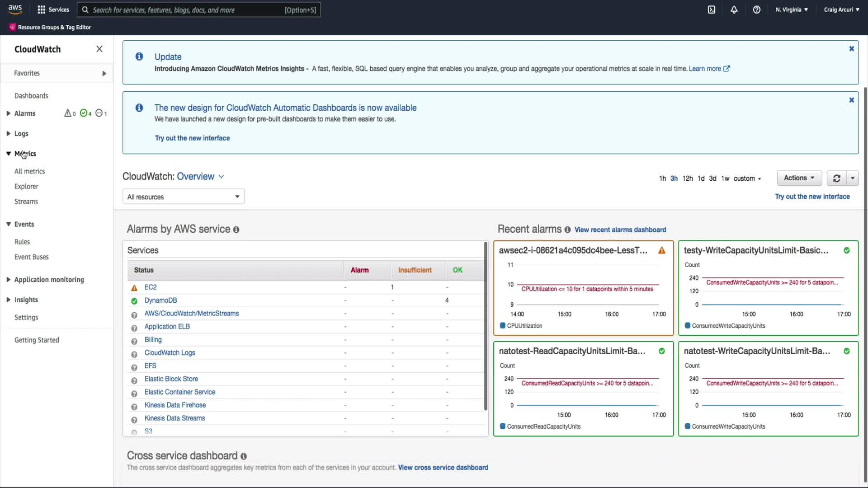Close the CloudWatch sidebar panel
The image size is (868, 488).
(99, 49)
